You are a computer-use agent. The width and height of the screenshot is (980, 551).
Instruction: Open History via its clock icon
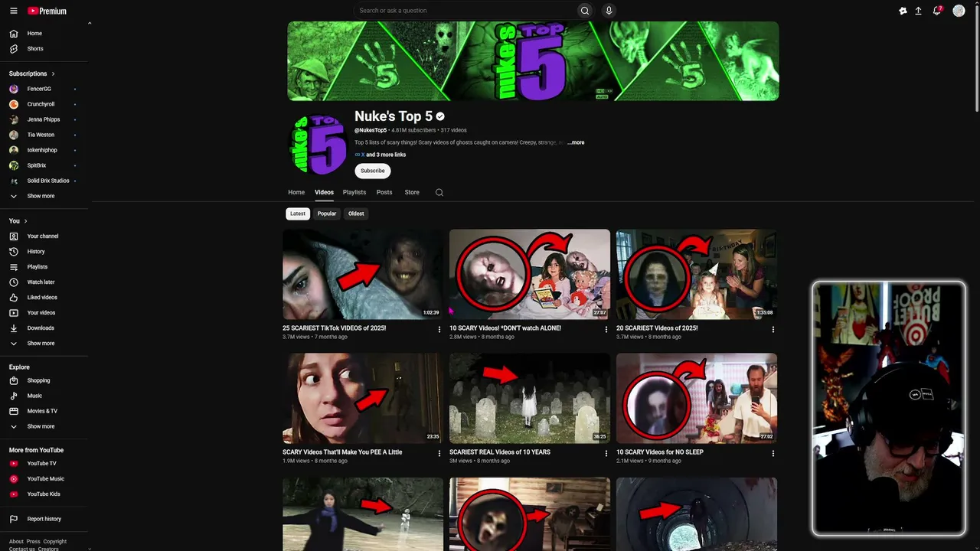click(13, 252)
